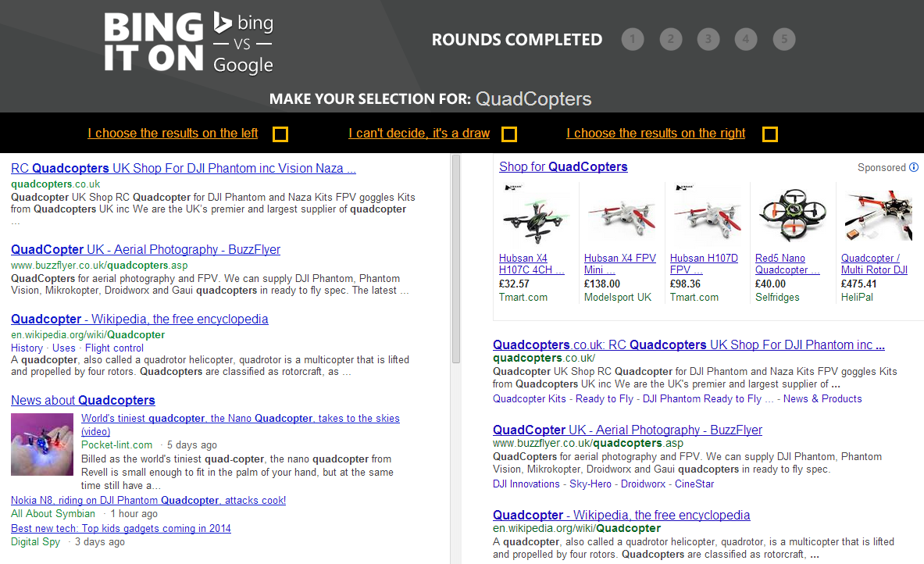Open 'Sky-Hero' sitelink
The height and width of the screenshot is (564, 924).
click(x=590, y=484)
